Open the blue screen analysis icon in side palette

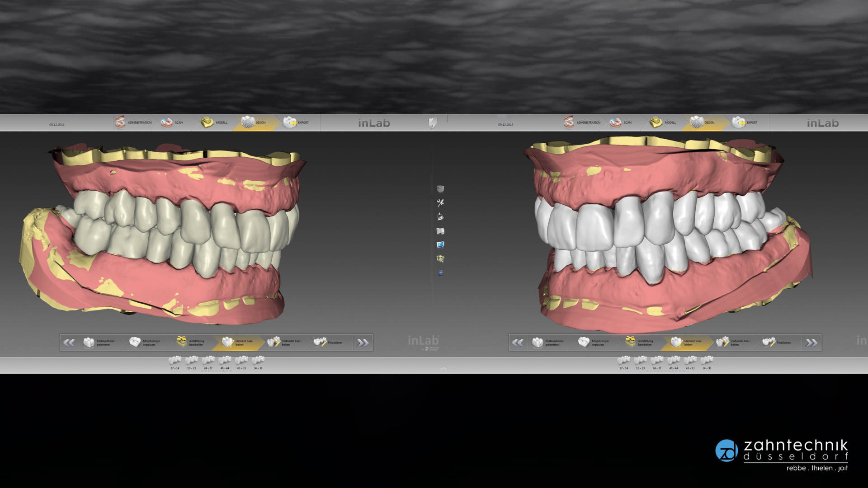[x=440, y=245]
